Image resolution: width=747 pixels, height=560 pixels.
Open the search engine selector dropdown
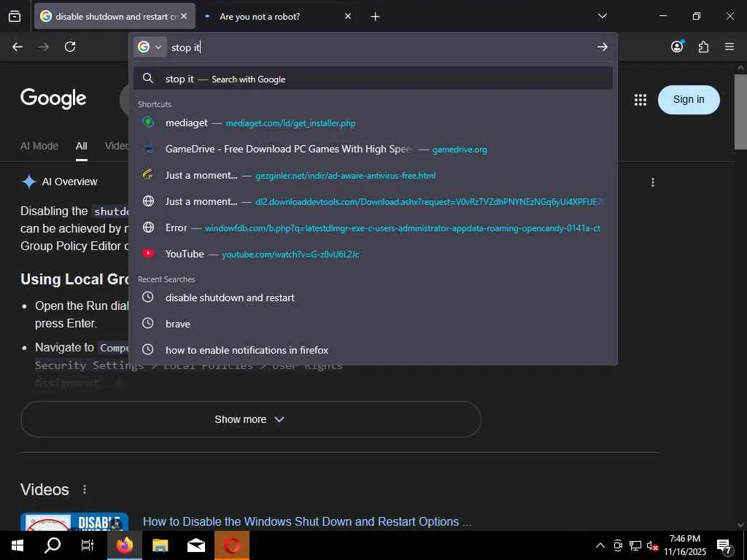click(x=150, y=47)
